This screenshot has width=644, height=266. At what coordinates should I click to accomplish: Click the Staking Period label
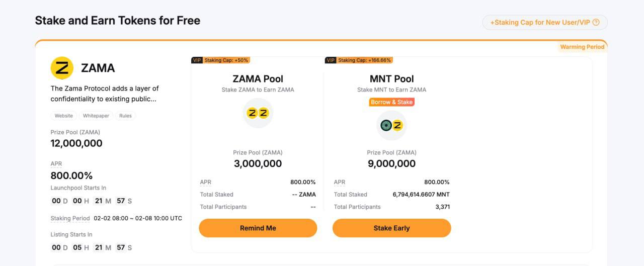click(x=70, y=218)
